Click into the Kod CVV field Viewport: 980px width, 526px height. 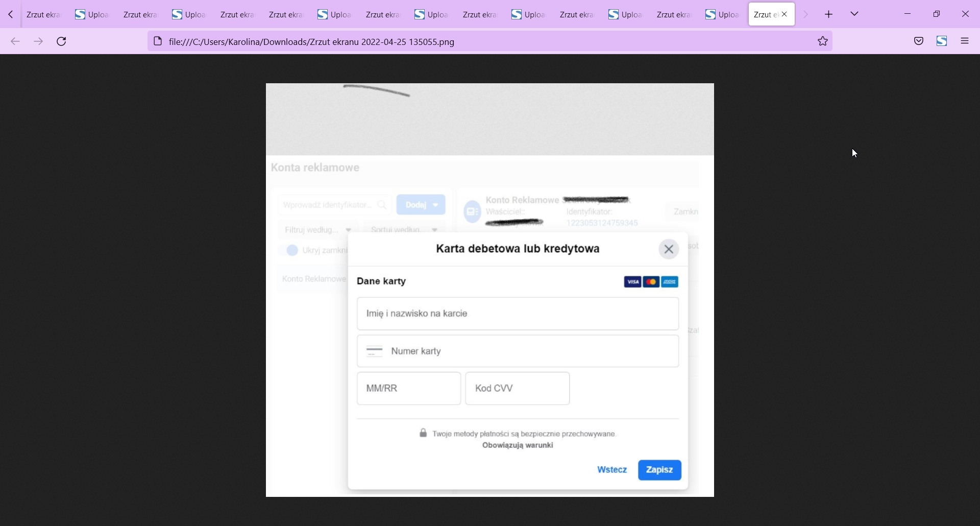518,389
